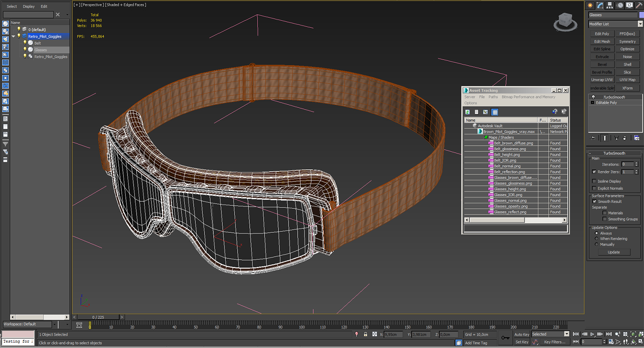Toggle Selection Lock padlock in status bar
This screenshot has height=348, width=644.
pos(366,334)
